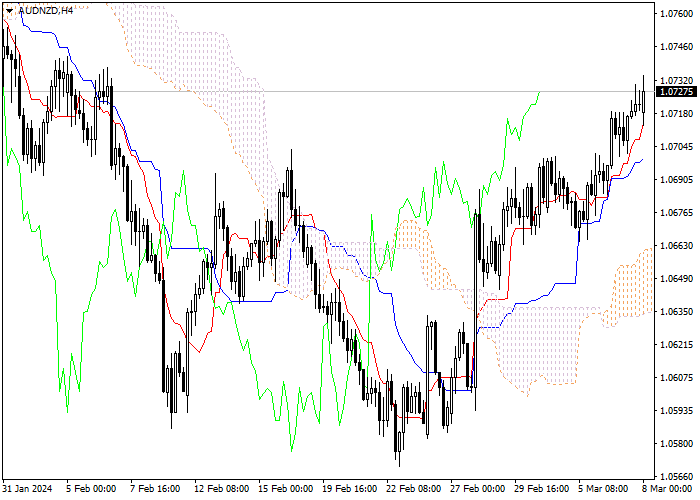This screenshot has width=700, height=500.
Task: Click the 1.07180 price axis label
Action: coord(676,114)
